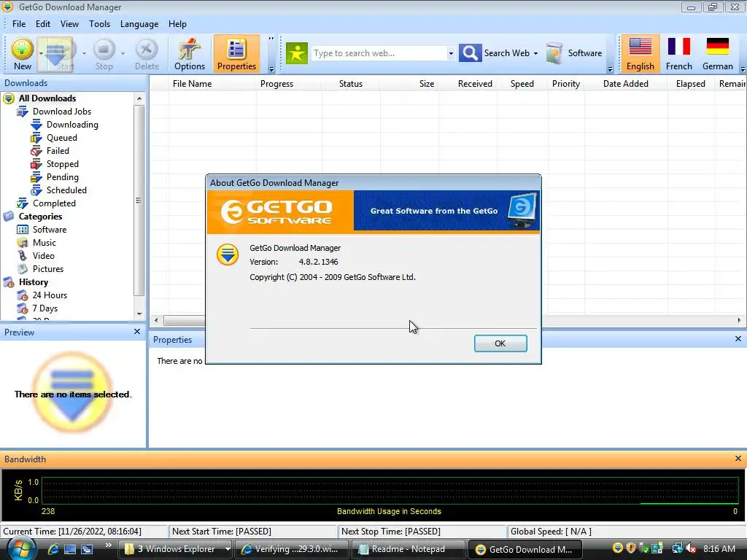Select the French flag language
Image resolution: width=747 pixels, height=560 pixels.
[679, 54]
